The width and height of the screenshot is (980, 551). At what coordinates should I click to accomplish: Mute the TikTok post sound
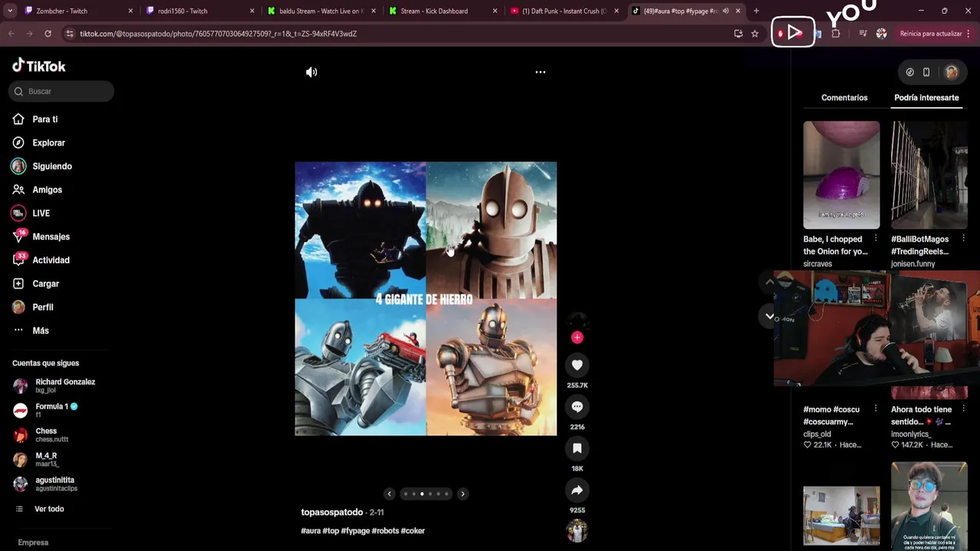(312, 72)
